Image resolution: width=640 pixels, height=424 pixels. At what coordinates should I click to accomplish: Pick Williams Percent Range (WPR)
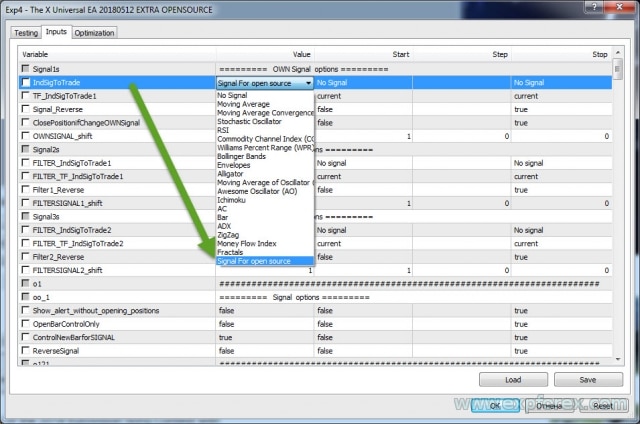pyautogui.click(x=265, y=148)
